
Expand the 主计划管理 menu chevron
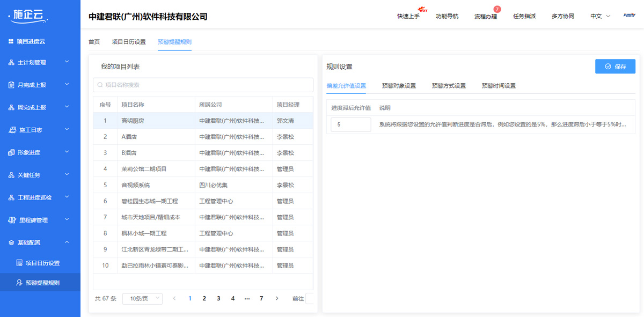(67, 62)
